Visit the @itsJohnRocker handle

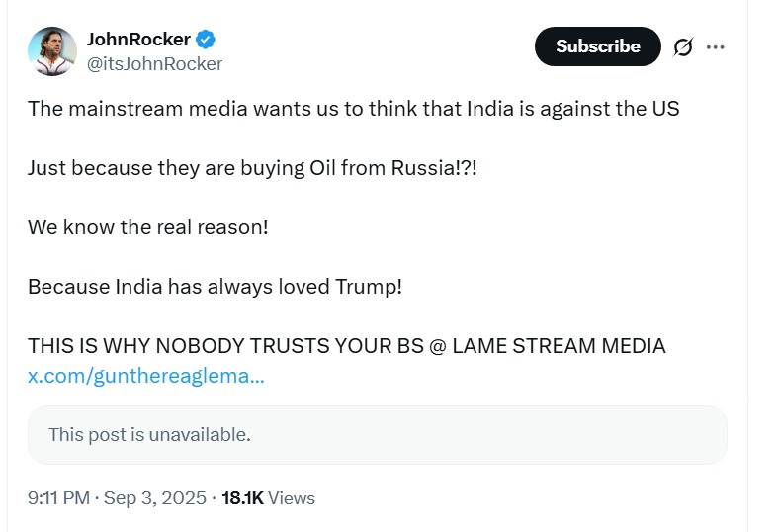pos(154,64)
